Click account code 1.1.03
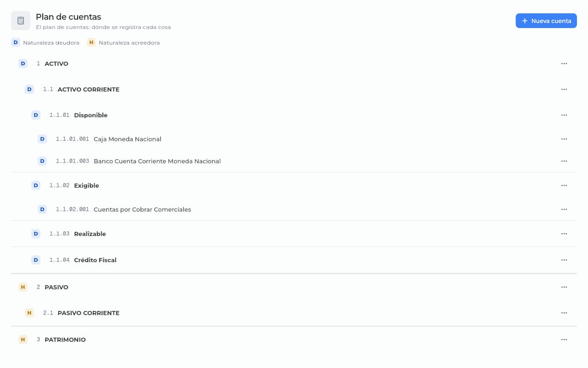Image resolution: width=588 pixels, height=368 pixels. coord(60,234)
